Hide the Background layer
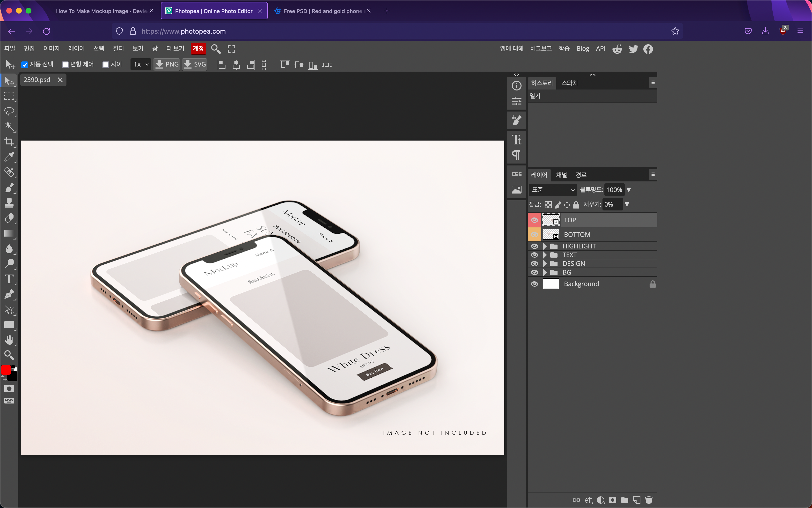The image size is (812, 508). 535,284
